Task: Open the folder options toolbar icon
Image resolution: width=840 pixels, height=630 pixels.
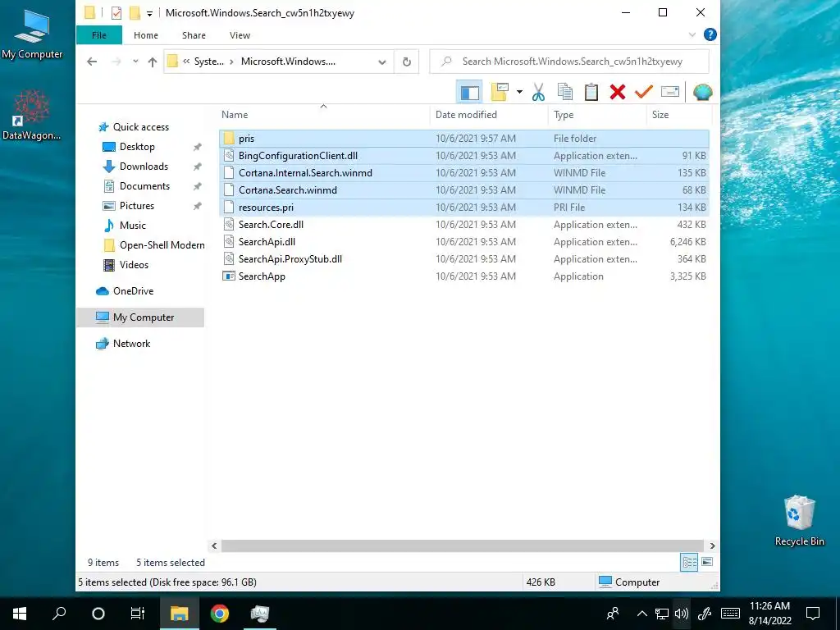Action: [x=500, y=92]
